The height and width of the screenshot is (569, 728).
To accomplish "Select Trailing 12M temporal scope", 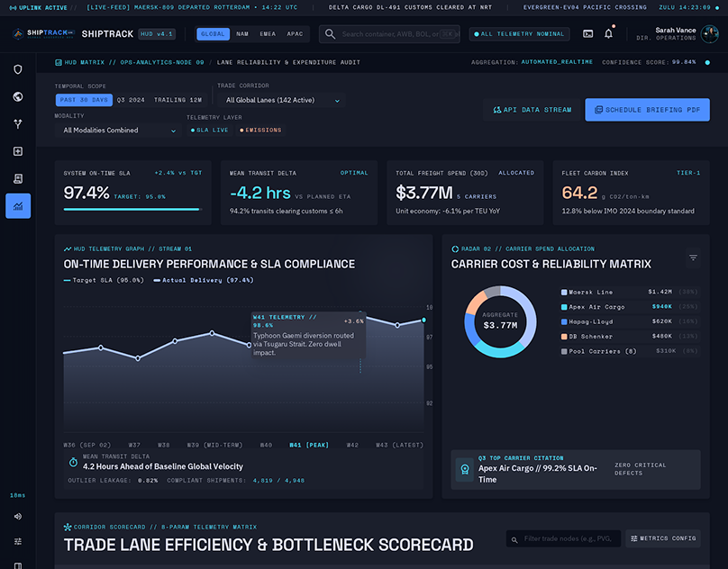I will click(x=177, y=100).
